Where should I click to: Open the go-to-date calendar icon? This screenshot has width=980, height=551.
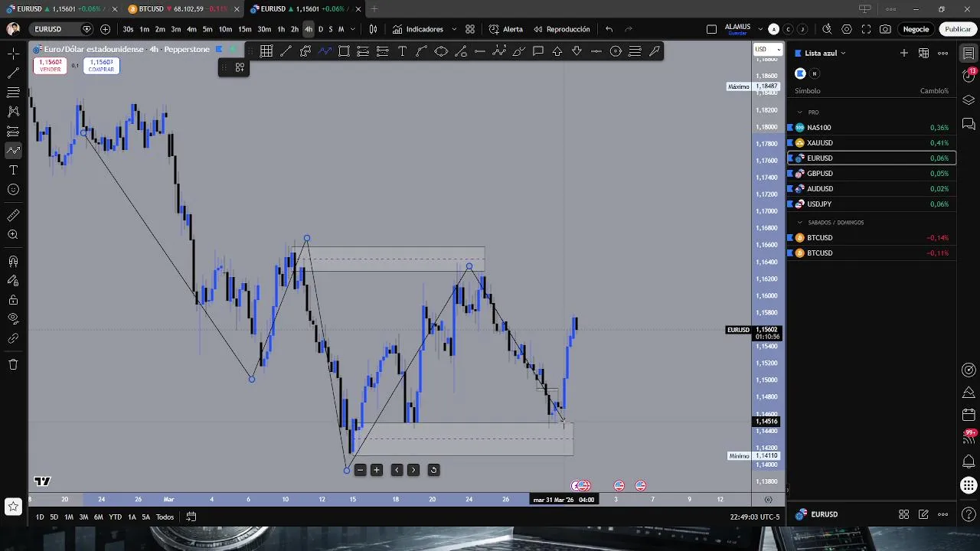191,517
